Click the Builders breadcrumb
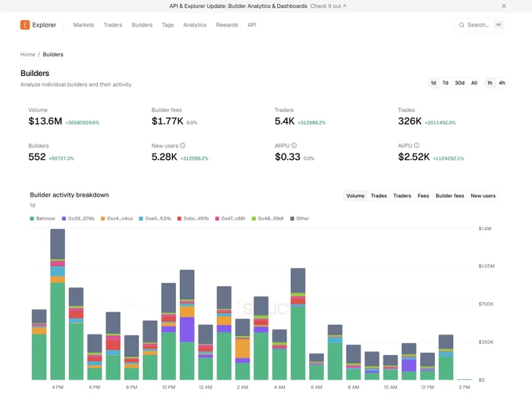Image resolution: width=532 pixels, height=401 pixels. click(x=53, y=54)
